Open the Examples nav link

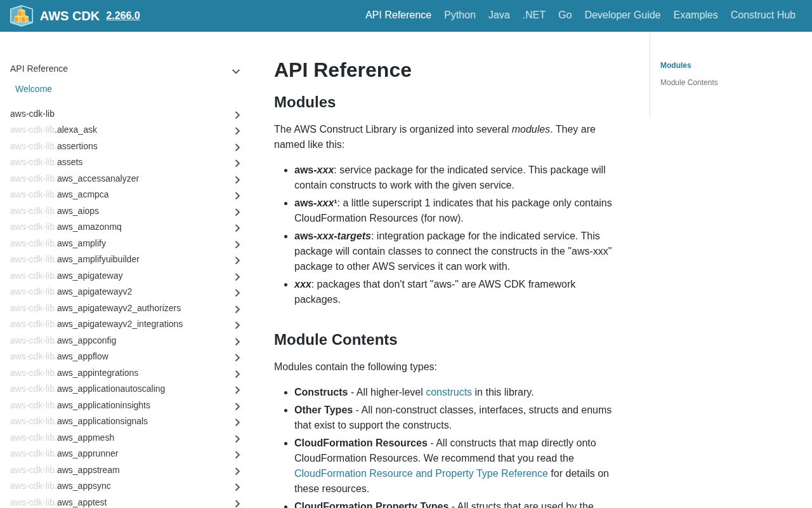click(x=696, y=15)
